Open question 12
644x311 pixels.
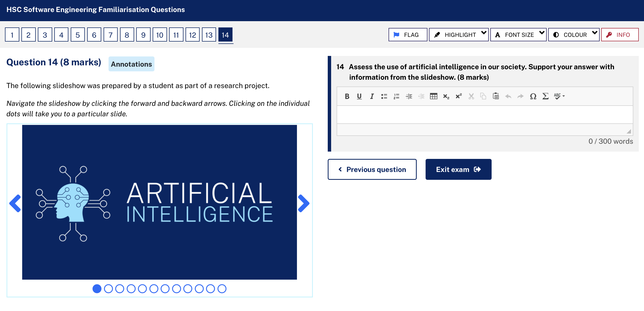coord(193,34)
